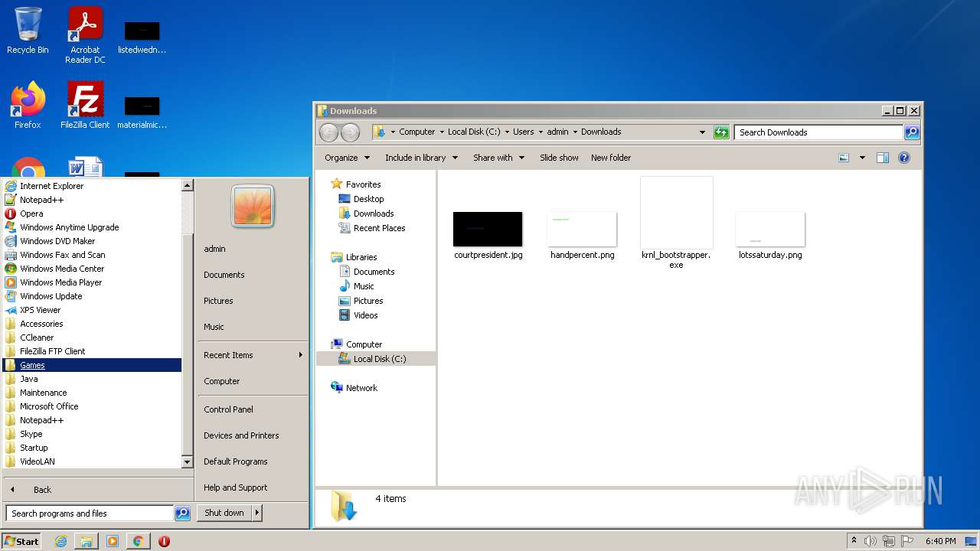
Task: Click the user account picture
Action: pyautogui.click(x=252, y=207)
